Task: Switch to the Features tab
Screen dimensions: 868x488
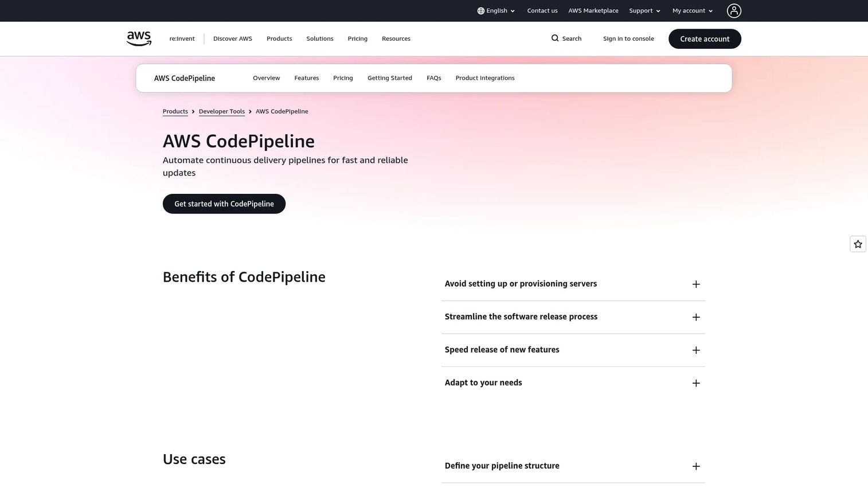Action: [x=307, y=78]
